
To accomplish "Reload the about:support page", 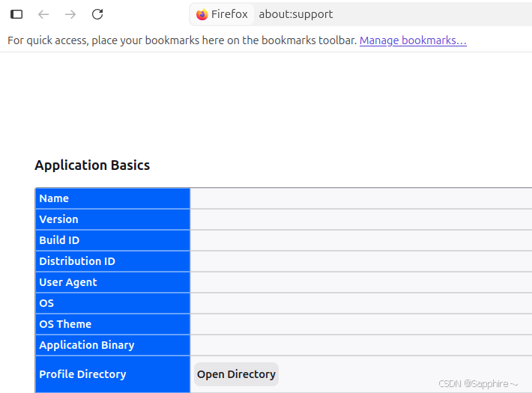I will click(x=97, y=14).
